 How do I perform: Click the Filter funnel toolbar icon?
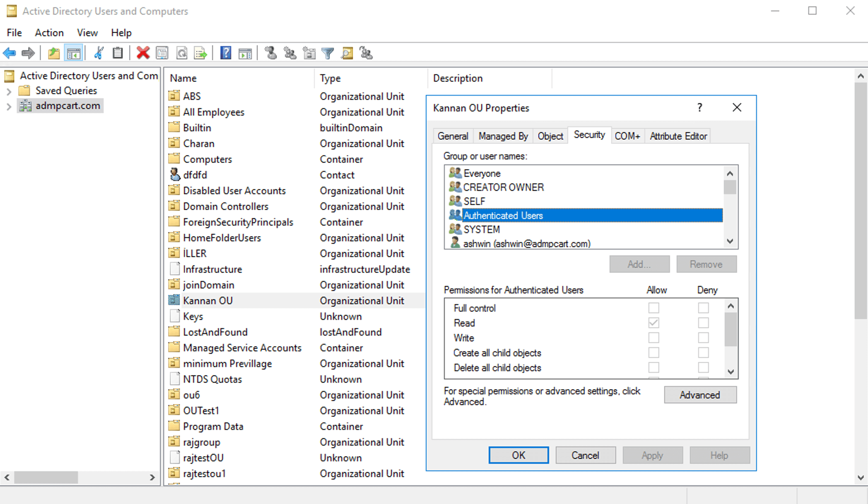point(328,53)
